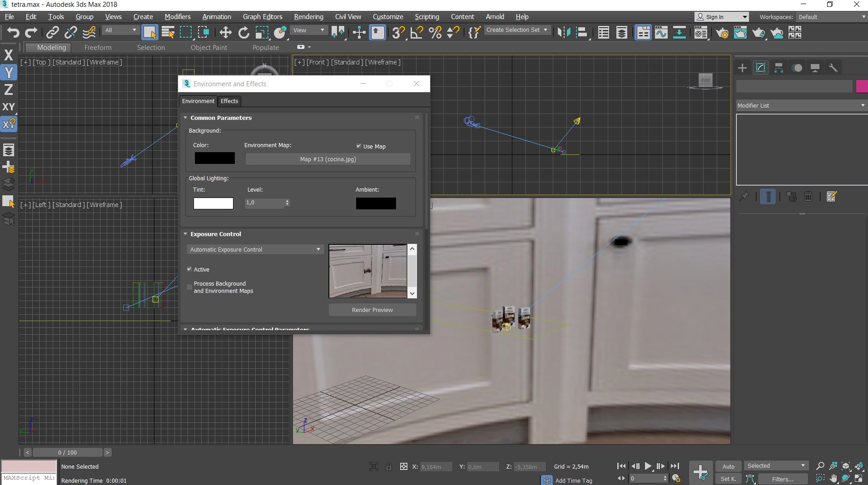
Task: Constrain to the Z axis
Action: click(x=9, y=89)
